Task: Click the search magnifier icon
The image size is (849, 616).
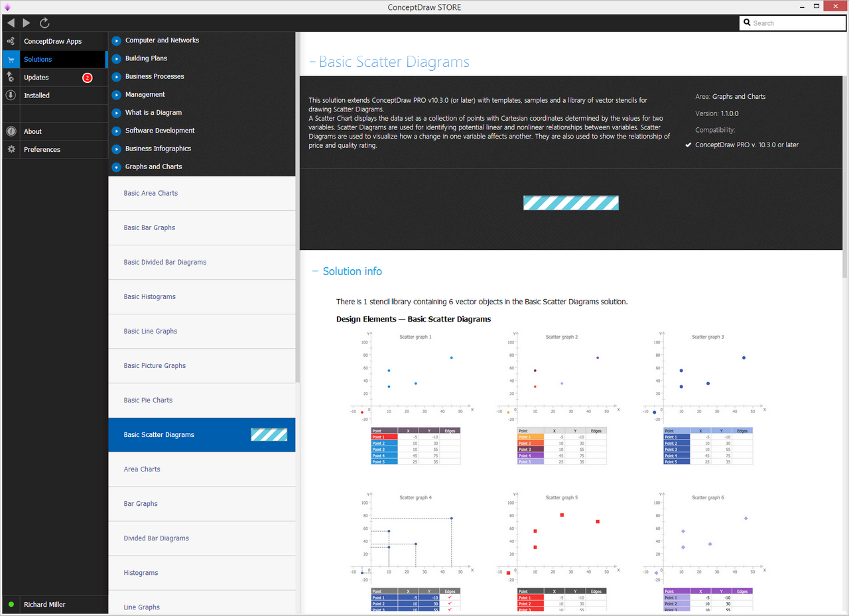Action: pyautogui.click(x=748, y=23)
